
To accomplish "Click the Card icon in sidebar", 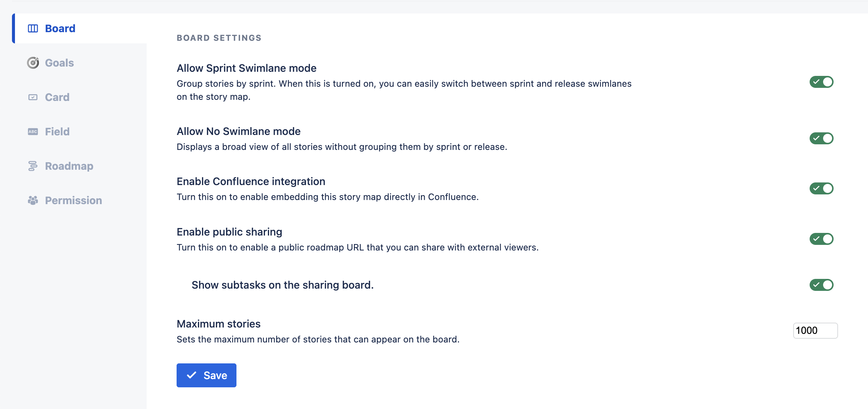I will coord(33,97).
